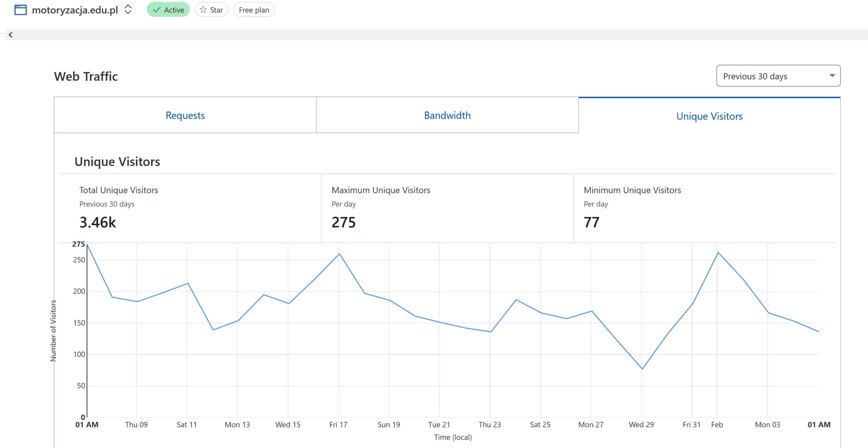Collapse the sidebar with left chevron arrow
This screenshot has width=868, height=448.
pyautogui.click(x=11, y=35)
